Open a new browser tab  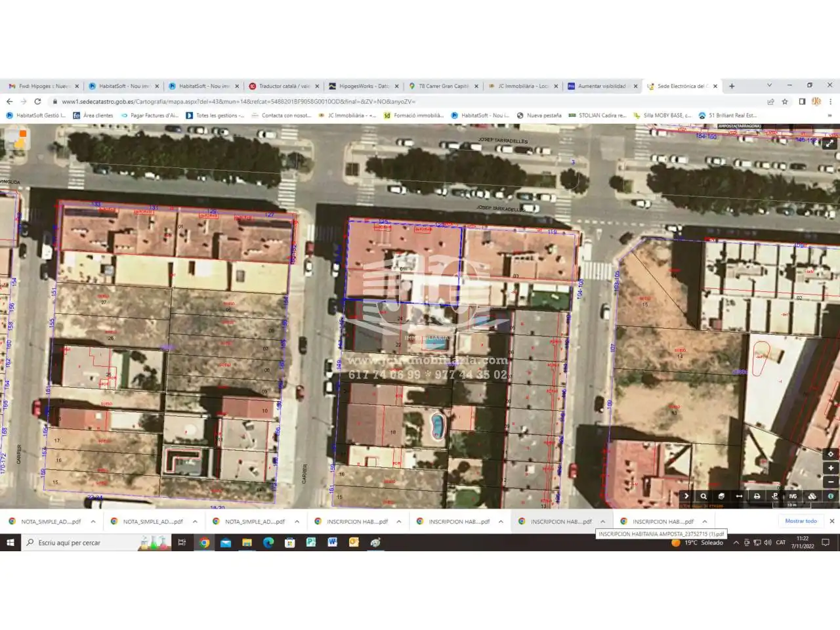coord(732,86)
